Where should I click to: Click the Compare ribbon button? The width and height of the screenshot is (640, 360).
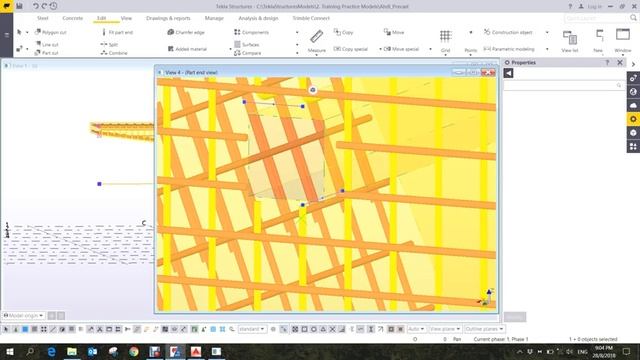pos(248,53)
